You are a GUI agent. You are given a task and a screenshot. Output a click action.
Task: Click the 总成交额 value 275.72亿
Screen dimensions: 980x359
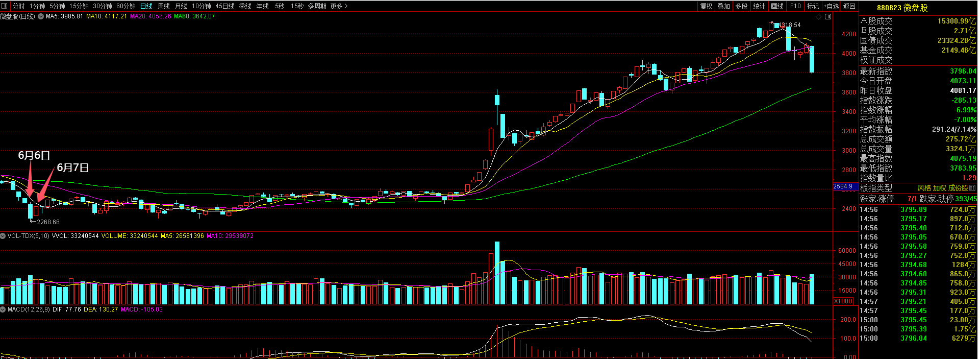tap(961, 139)
